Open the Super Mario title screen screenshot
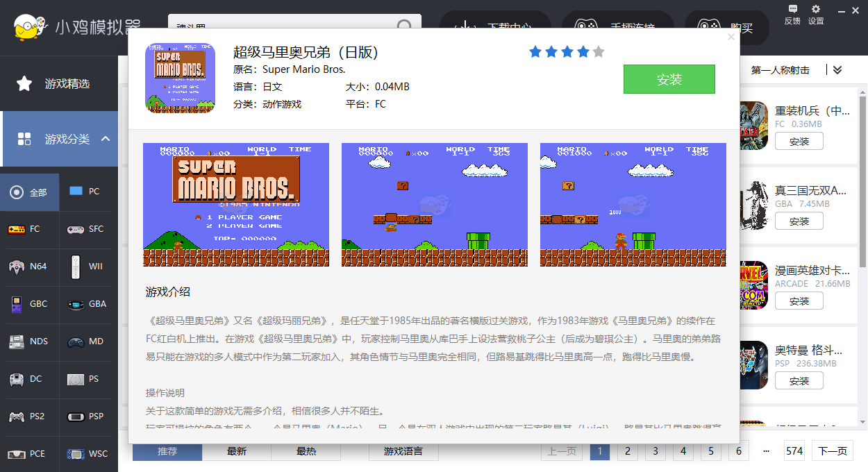 point(236,205)
